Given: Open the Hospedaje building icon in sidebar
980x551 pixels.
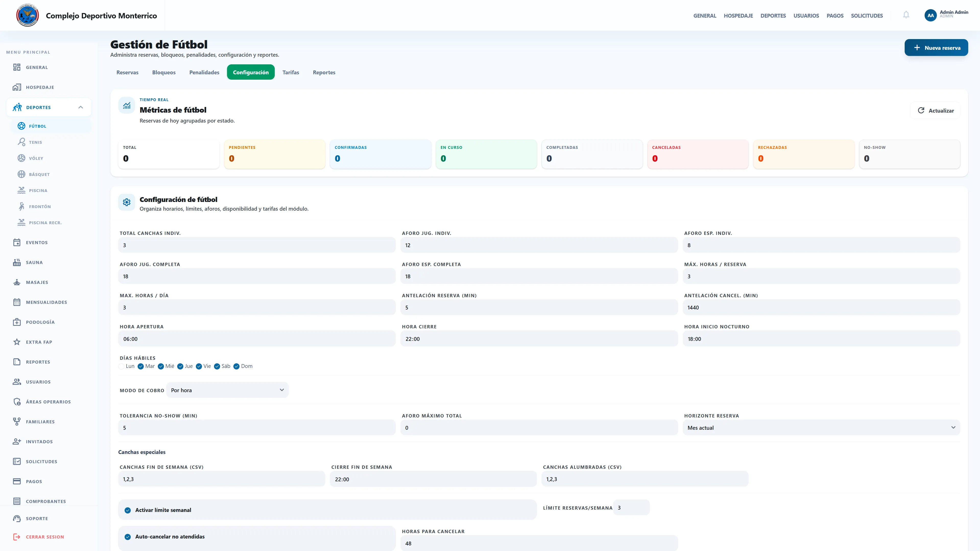Looking at the screenshot, I should tap(17, 87).
